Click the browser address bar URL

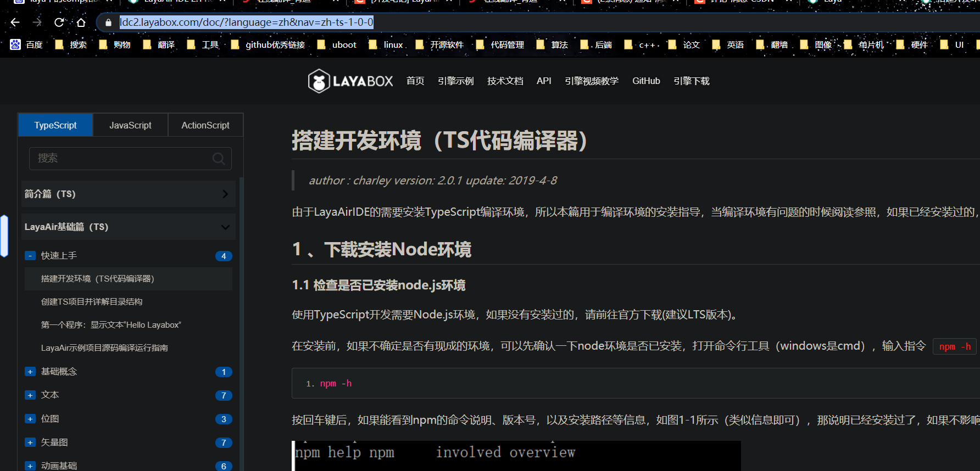tap(247, 23)
